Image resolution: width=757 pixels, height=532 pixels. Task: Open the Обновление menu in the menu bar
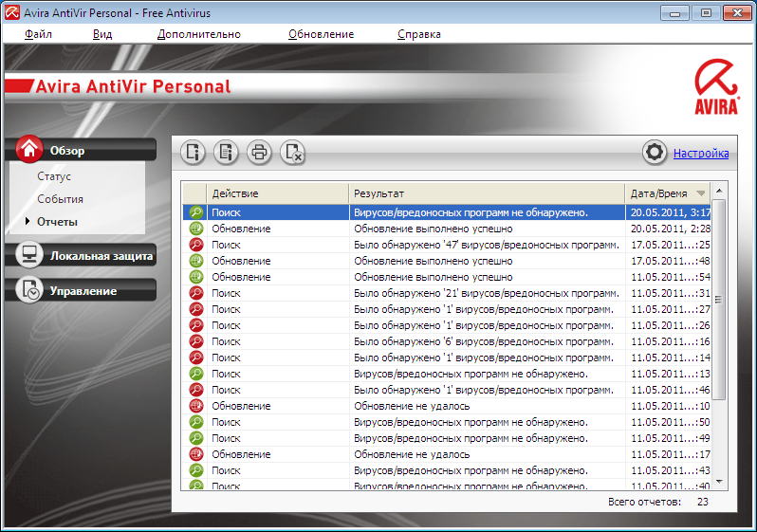click(321, 34)
